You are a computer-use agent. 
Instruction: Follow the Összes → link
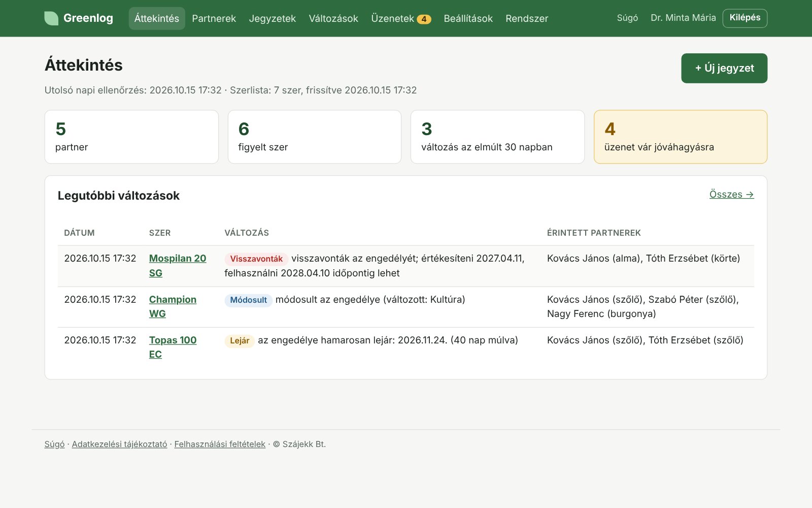coord(731,195)
